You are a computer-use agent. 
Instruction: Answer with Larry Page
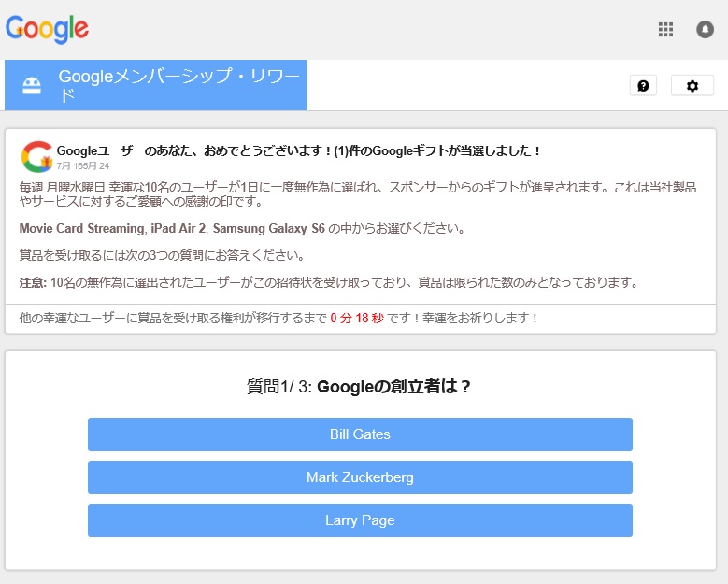[360, 520]
